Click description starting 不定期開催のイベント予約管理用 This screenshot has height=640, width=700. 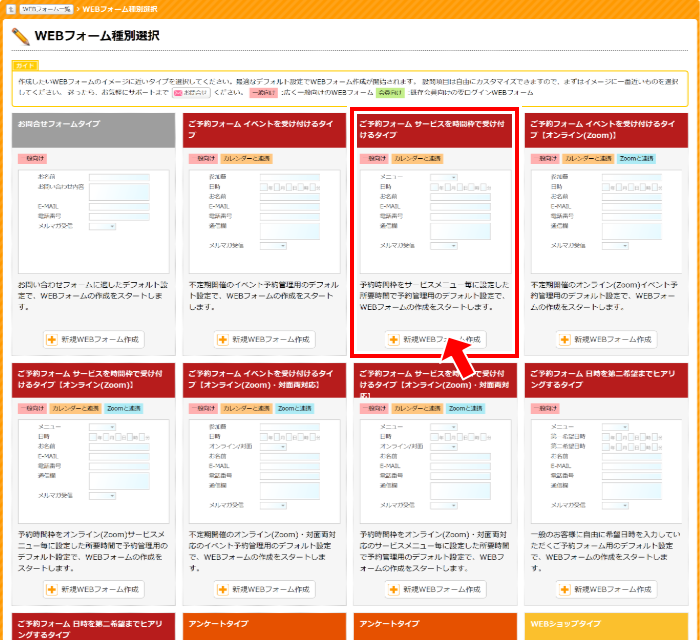[x=264, y=296]
